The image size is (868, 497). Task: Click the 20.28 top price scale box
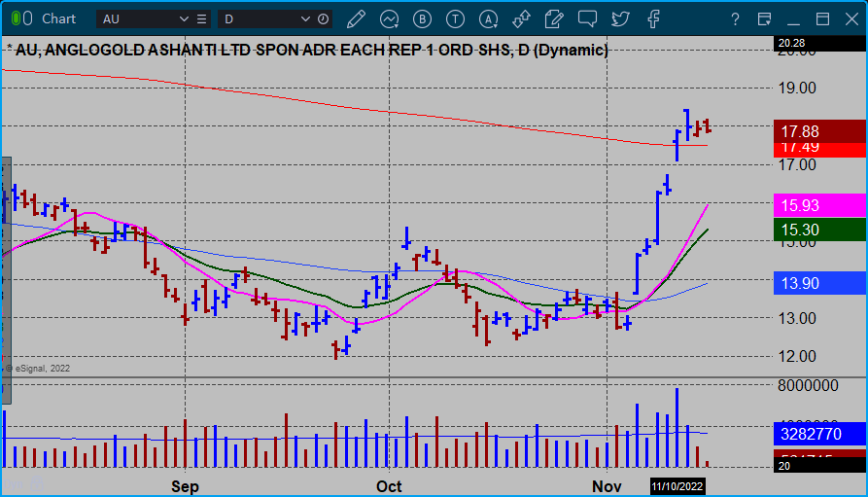(819, 43)
